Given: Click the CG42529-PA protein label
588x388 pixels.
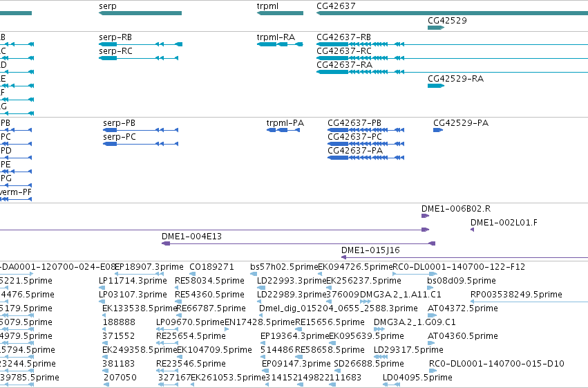Looking at the screenshot, I should [x=461, y=123].
